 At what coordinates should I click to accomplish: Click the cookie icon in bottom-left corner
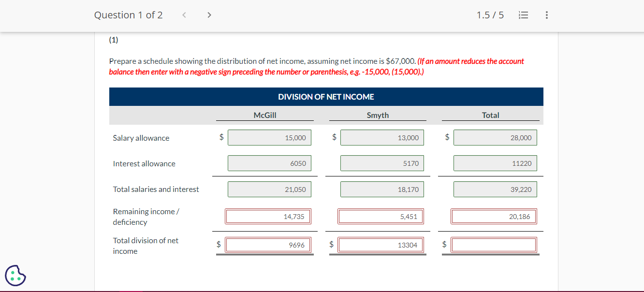(x=15, y=275)
